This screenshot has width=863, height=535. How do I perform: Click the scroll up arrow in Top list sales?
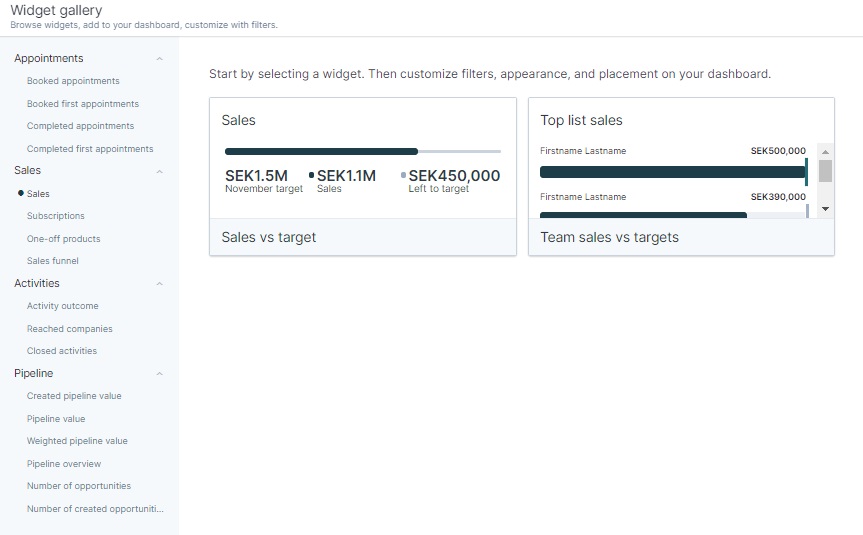click(825, 152)
